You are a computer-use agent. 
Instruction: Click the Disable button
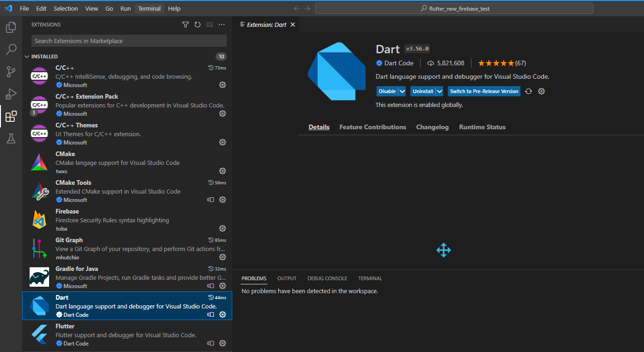click(387, 91)
